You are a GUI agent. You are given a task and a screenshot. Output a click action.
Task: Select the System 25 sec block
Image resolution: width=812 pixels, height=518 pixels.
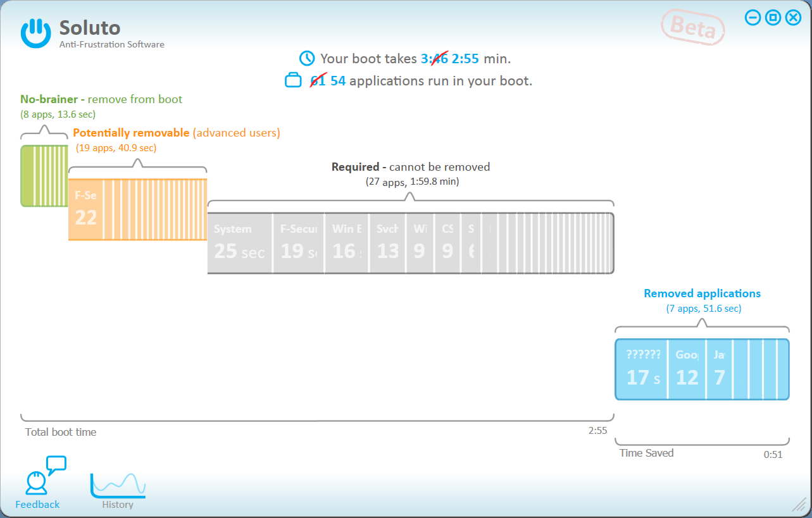pos(240,244)
